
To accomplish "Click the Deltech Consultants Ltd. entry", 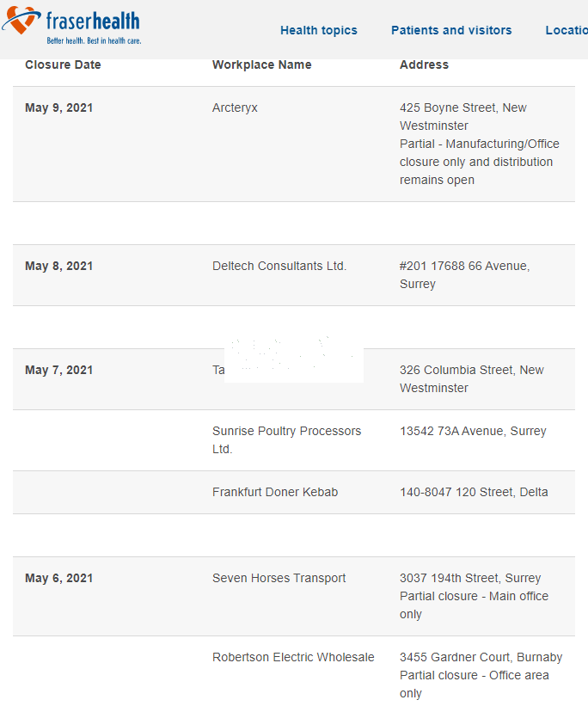I will tap(279, 266).
